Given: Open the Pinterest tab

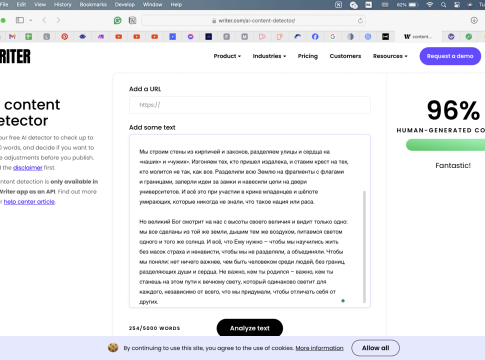Looking at the screenshot, I should pyautogui.click(x=65, y=37).
